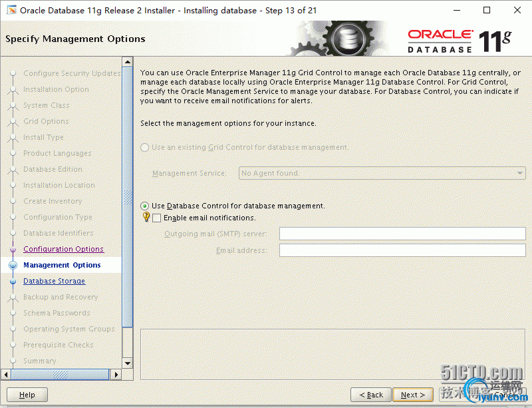Click the Back button

(371, 395)
